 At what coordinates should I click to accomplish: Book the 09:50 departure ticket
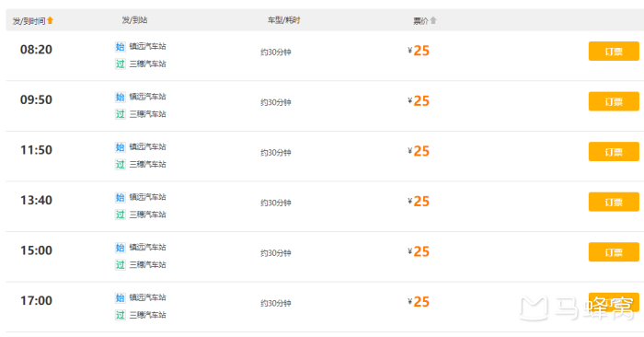point(614,101)
